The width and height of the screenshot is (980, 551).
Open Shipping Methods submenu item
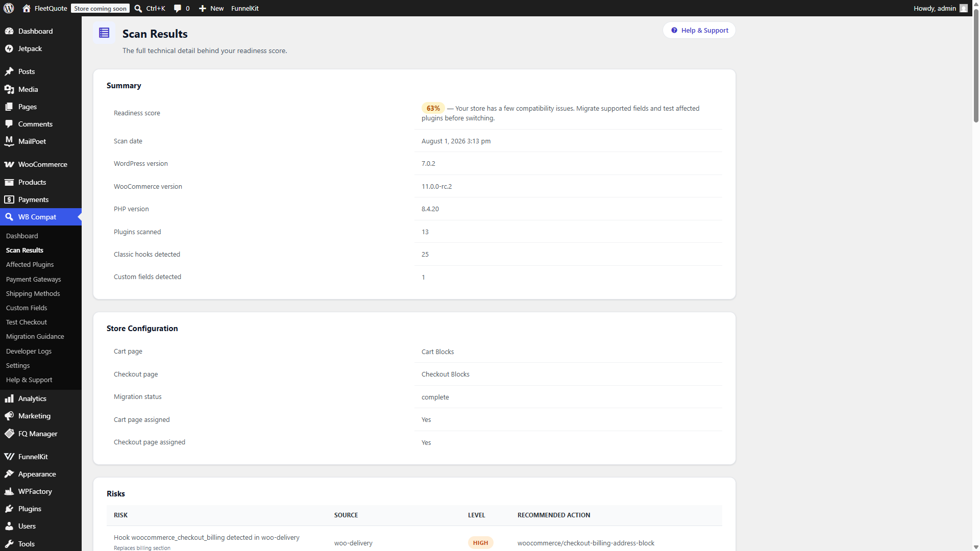(x=33, y=293)
